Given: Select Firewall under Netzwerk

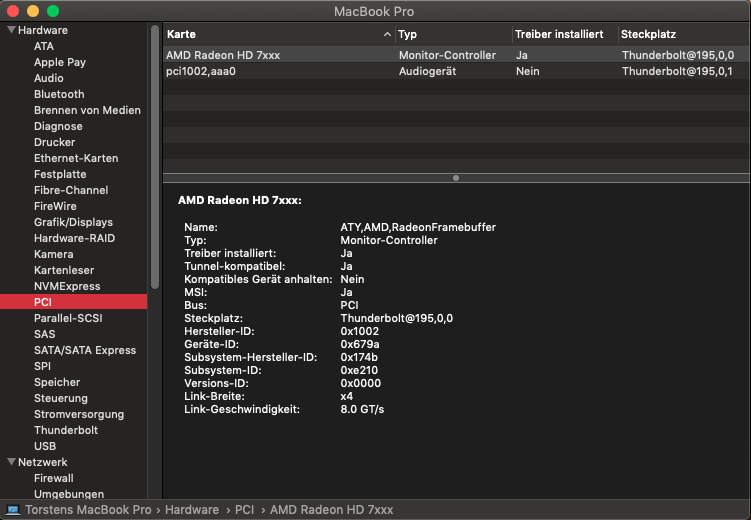Looking at the screenshot, I should [54, 478].
